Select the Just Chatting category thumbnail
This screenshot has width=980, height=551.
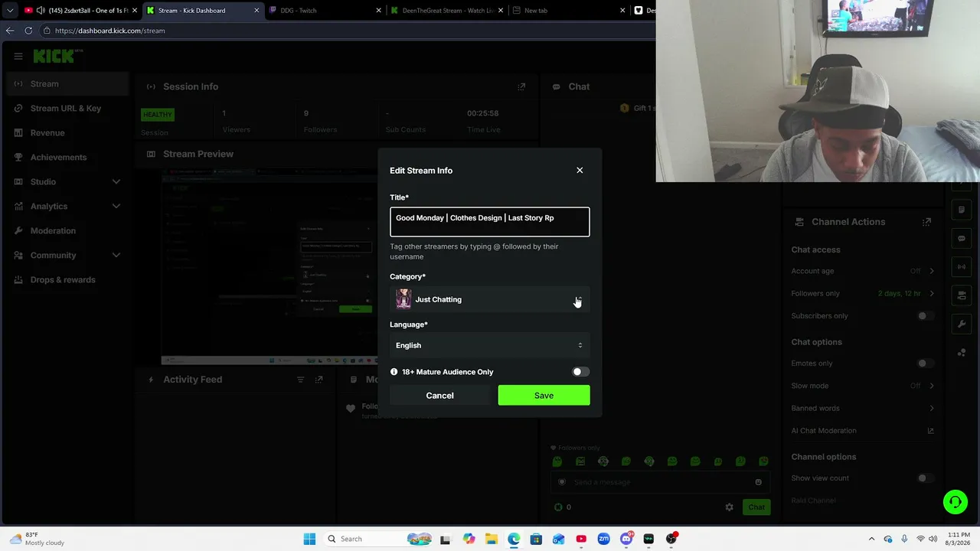[x=403, y=299]
